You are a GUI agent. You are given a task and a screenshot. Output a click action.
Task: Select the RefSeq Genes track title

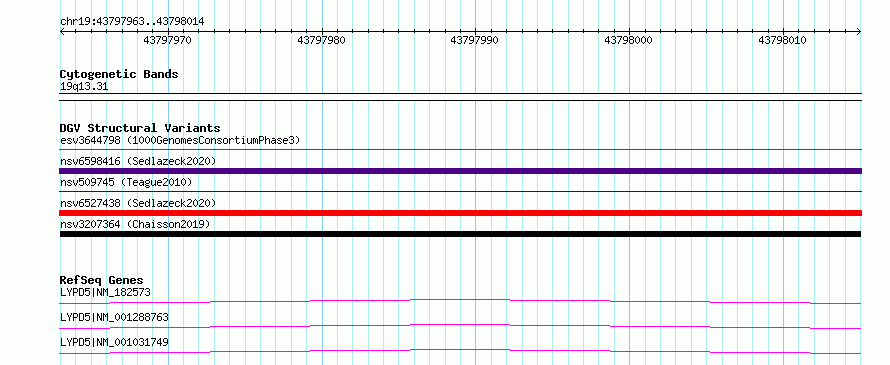pyautogui.click(x=102, y=280)
